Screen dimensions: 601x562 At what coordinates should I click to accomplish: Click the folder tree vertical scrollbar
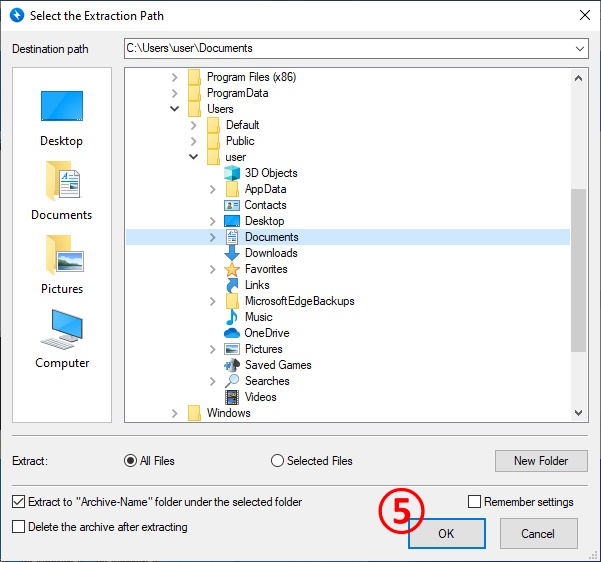coord(579,270)
